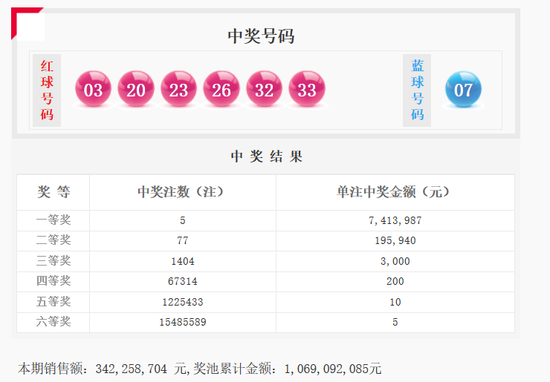
Task: Click the sixth prize count 15485589
Action: click(182, 322)
